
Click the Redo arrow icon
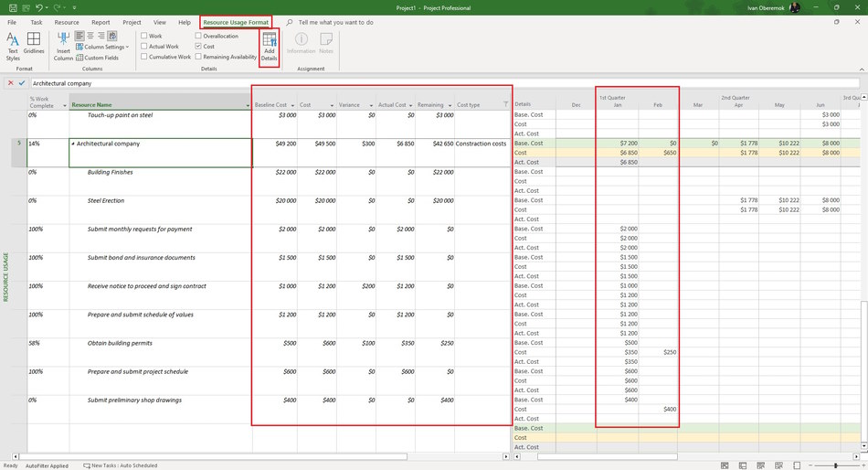pos(57,7)
